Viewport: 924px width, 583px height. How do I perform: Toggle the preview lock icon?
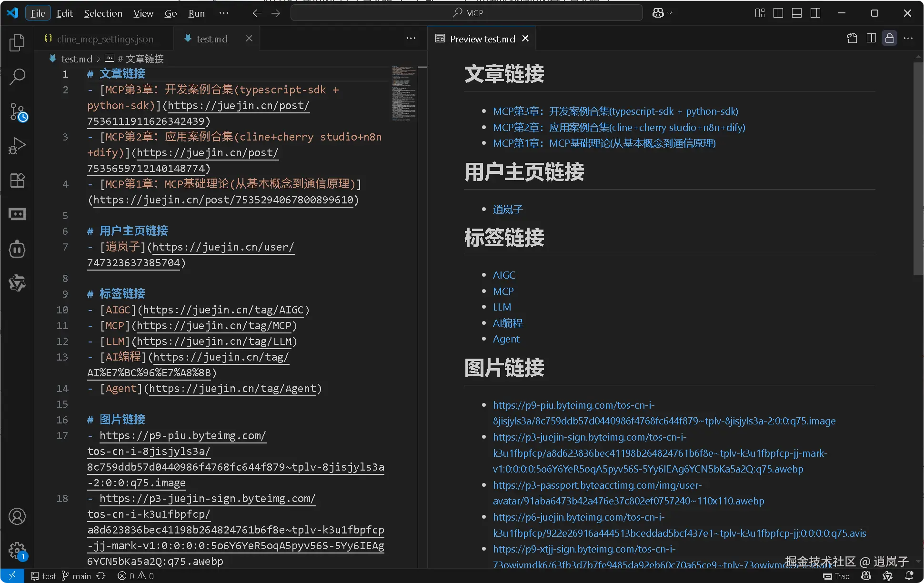889,39
